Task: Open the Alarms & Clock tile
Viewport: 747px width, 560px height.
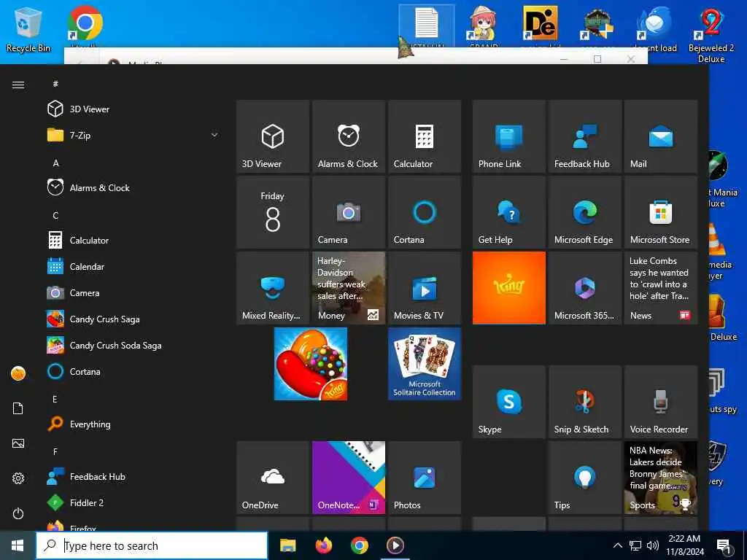Action: pos(348,136)
